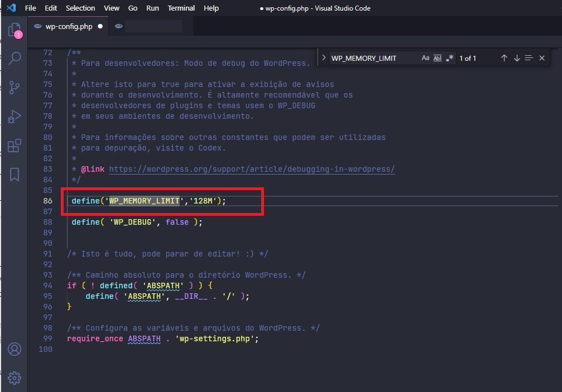
Task: Click line number 86 in gutter
Action: [x=47, y=201]
